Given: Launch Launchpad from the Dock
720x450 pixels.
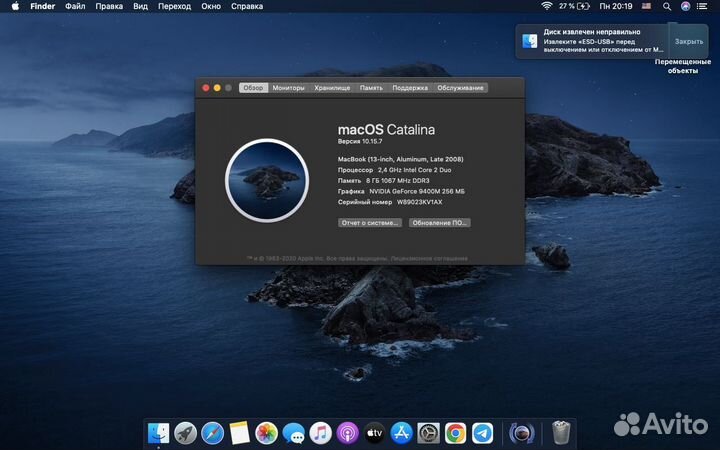Looking at the screenshot, I should [x=186, y=433].
